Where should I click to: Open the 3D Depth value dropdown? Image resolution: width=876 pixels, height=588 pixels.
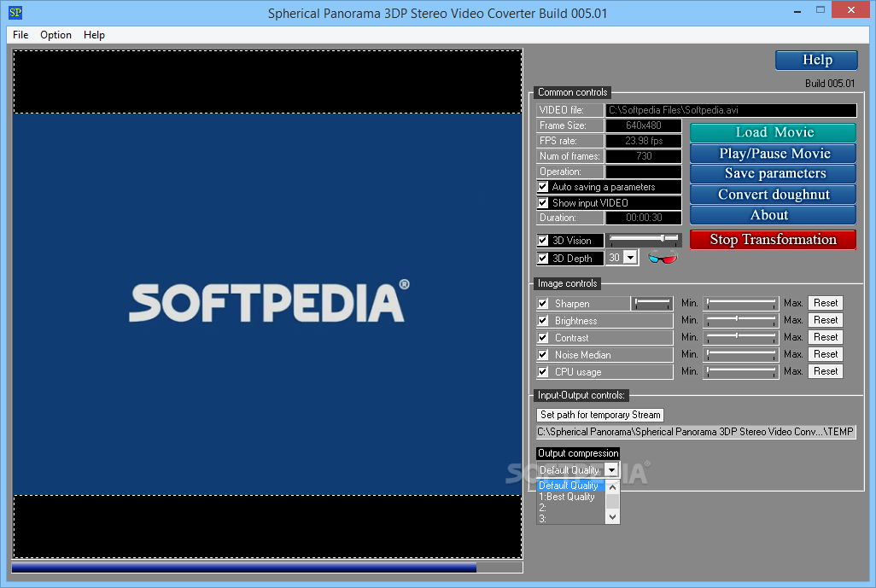pos(631,258)
